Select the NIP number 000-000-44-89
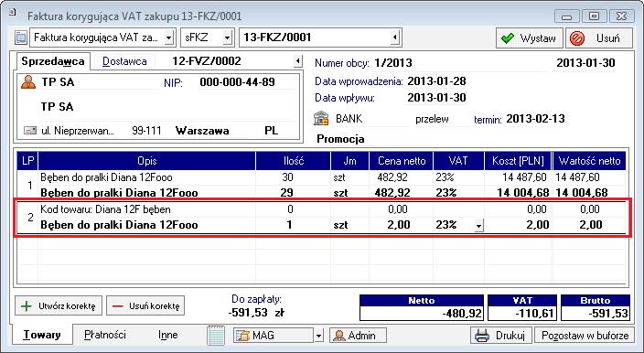 (237, 82)
